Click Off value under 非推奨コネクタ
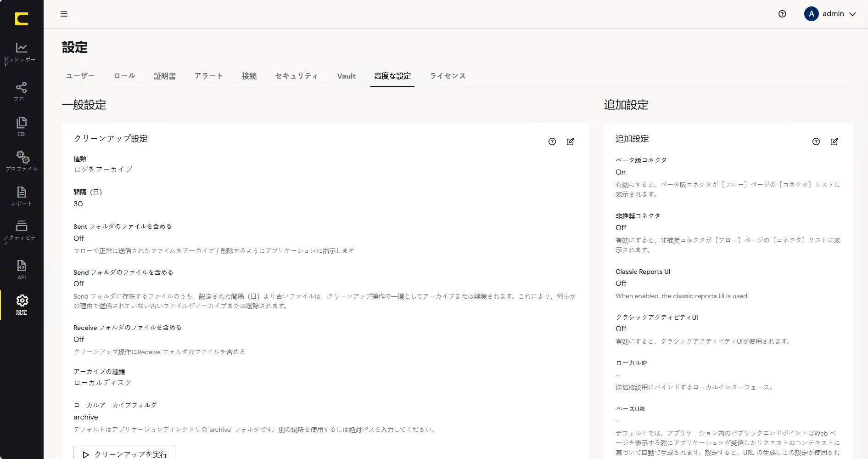This screenshot has height=459, width=868. coord(621,228)
